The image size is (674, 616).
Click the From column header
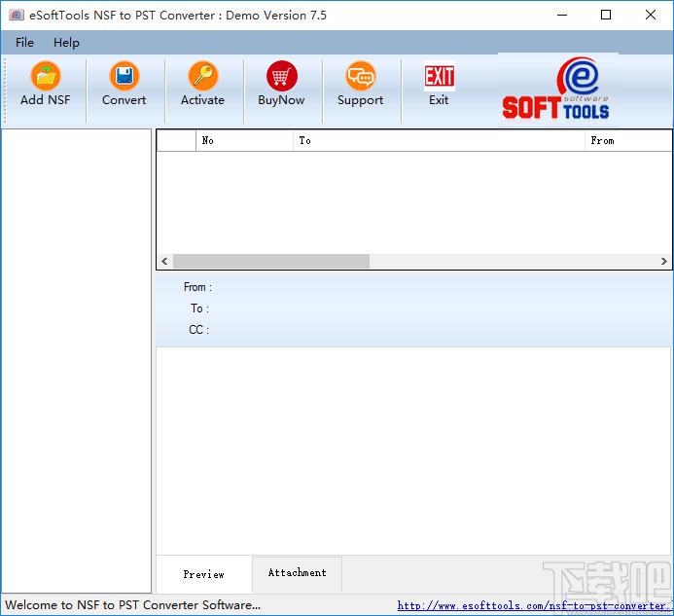[628, 140]
